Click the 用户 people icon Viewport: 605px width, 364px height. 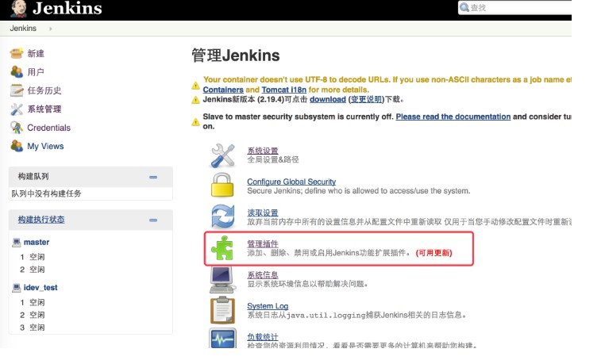(17, 71)
